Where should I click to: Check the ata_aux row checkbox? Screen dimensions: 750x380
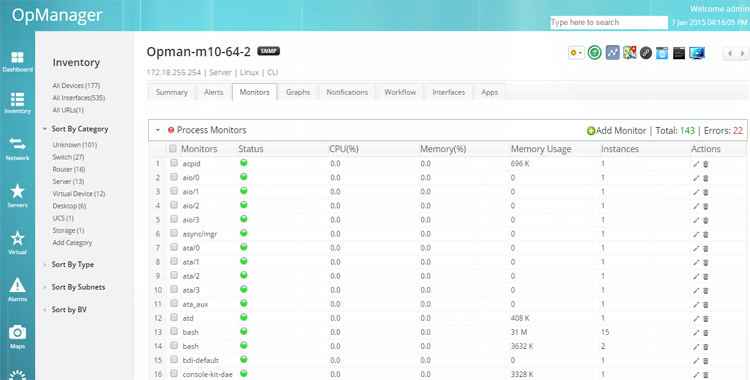tap(174, 303)
